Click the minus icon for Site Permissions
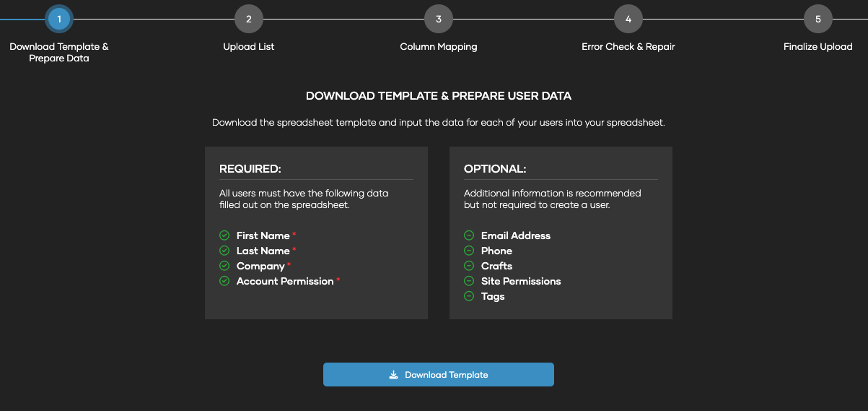Screen dimensions: 868x411 point(469,281)
